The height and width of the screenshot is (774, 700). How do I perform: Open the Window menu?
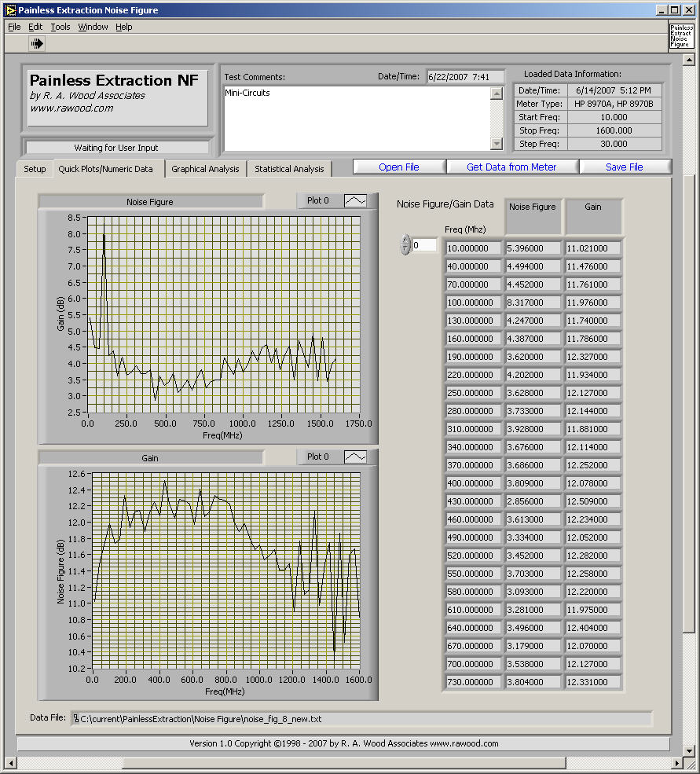coord(93,27)
